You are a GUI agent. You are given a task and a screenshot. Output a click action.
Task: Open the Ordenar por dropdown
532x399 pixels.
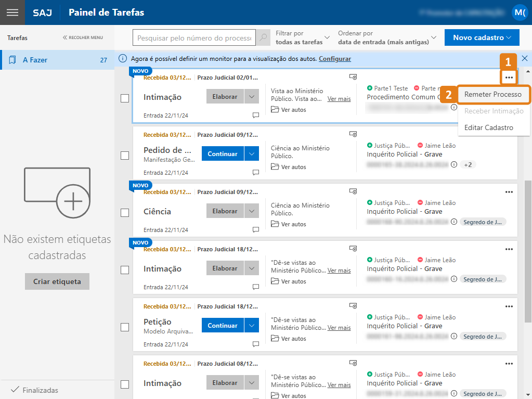pos(387,37)
